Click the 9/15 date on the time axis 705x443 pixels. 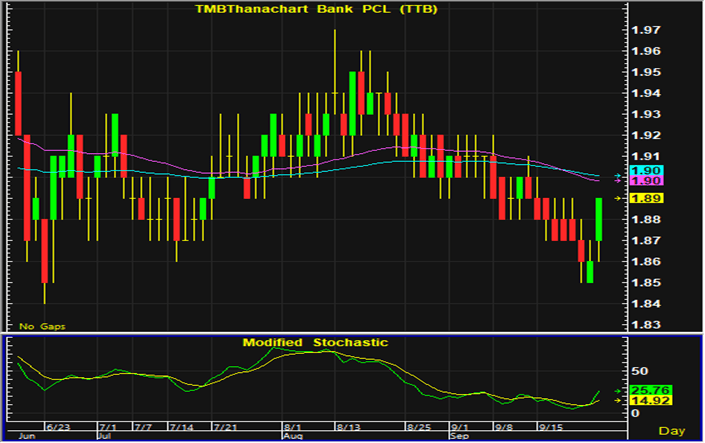pos(553,427)
